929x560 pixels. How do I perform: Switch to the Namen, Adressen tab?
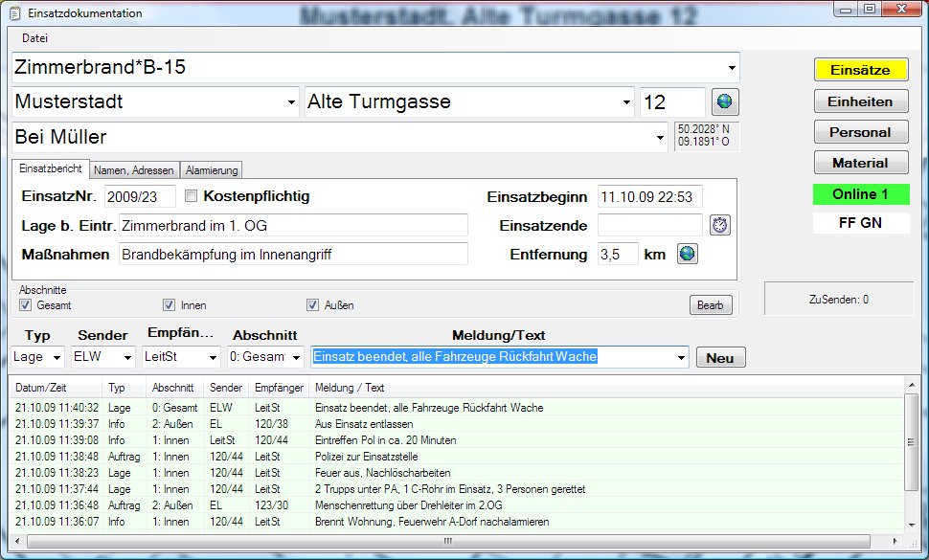point(133,170)
